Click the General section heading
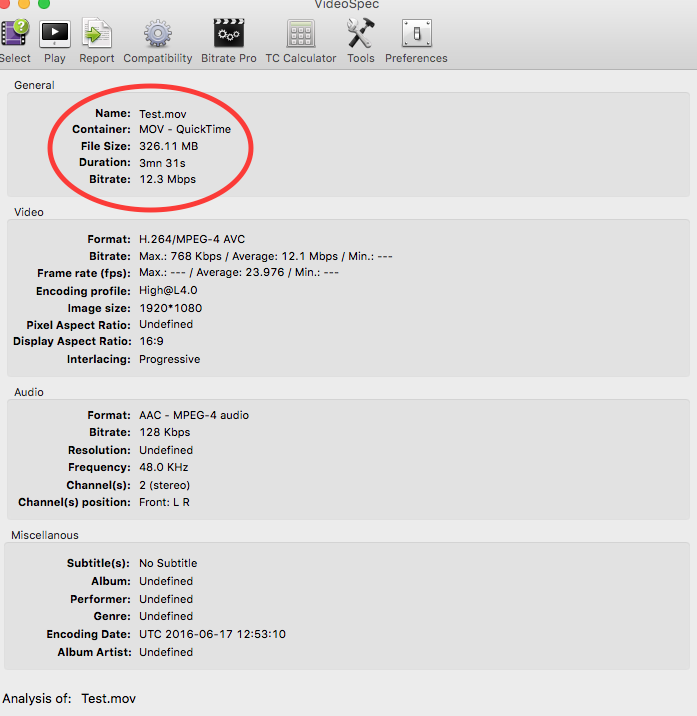The height and width of the screenshot is (716, 697). (34, 85)
